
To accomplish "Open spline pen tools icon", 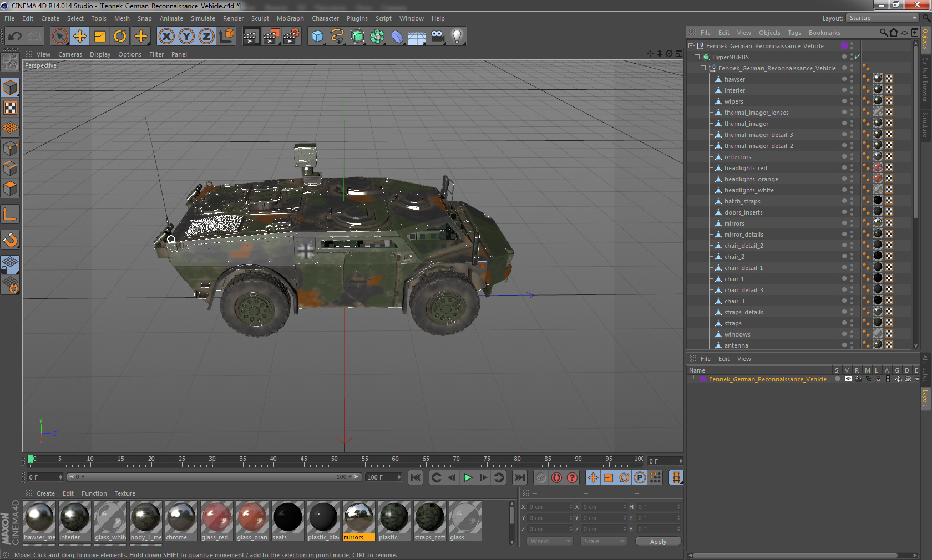I will pyautogui.click(x=337, y=37).
